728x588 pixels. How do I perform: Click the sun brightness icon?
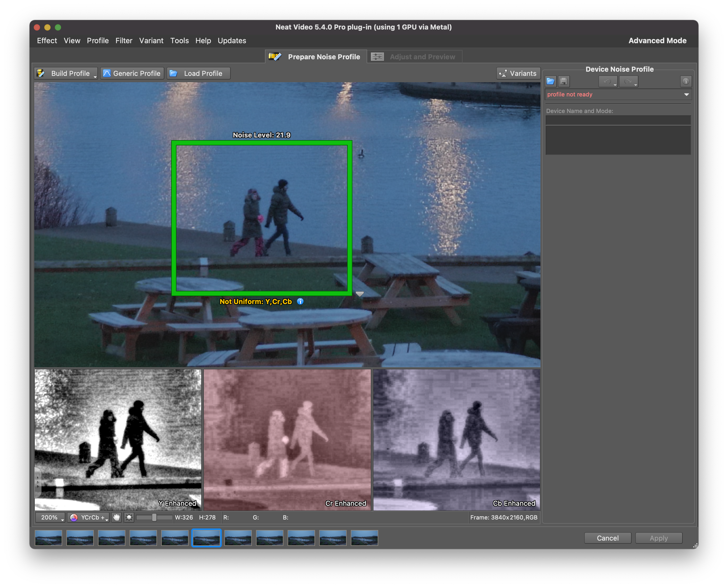129,517
